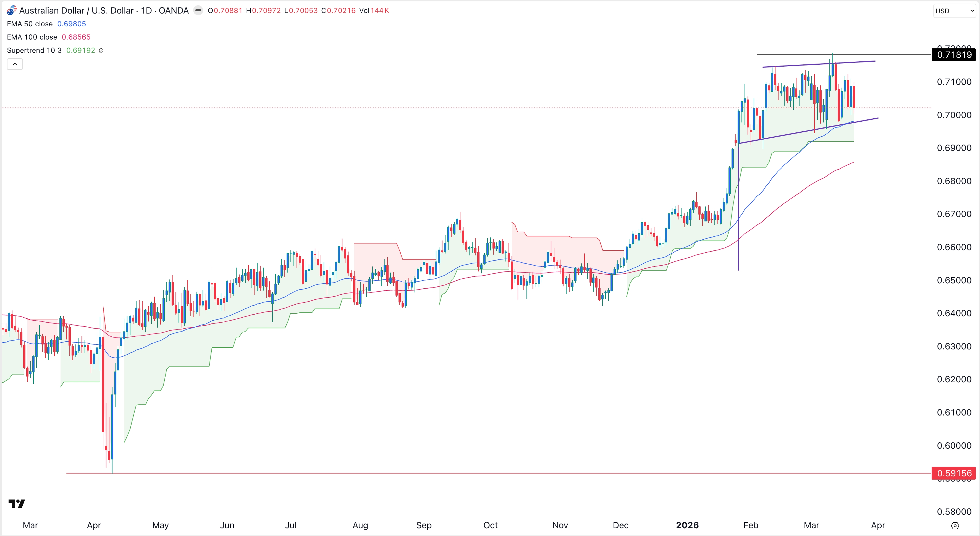Image resolution: width=980 pixels, height=536 pixels.
Task: Click the EMA 100 close value 0.68565
Action: 77,37
